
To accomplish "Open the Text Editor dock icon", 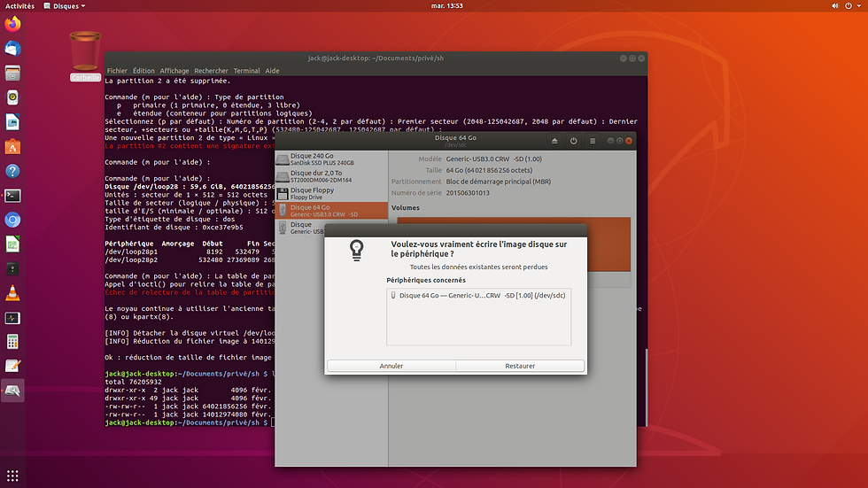I will click(12, 367).
